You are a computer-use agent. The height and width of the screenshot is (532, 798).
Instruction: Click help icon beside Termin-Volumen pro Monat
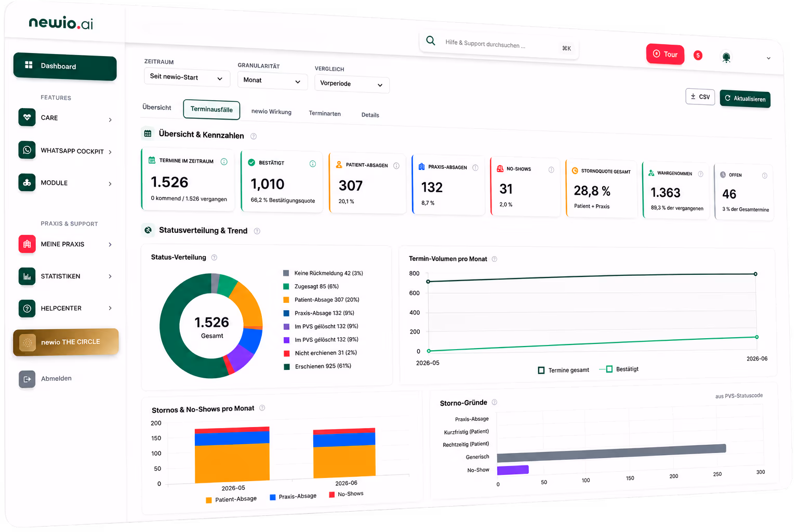(x=495, y=259)
